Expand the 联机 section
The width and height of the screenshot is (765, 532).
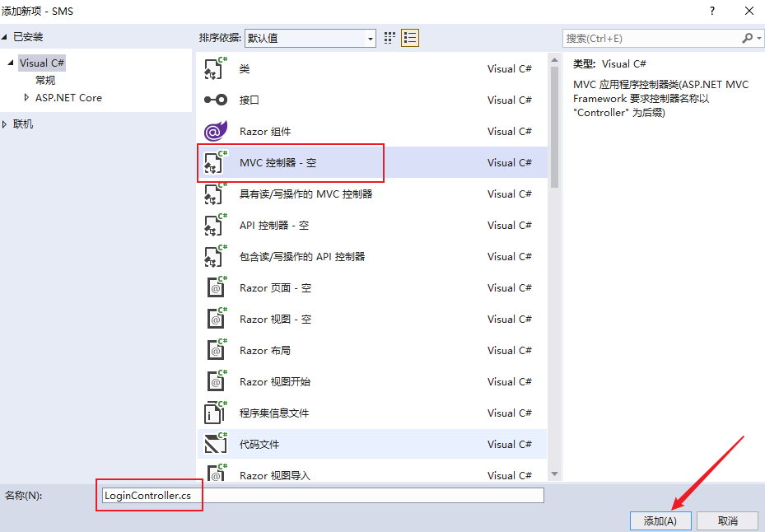coord(4,124)
